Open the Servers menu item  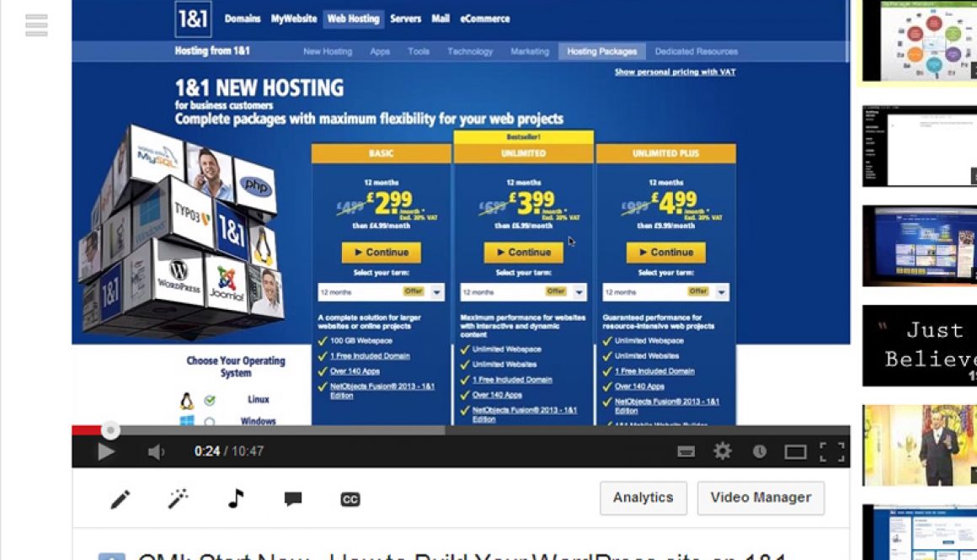[406, 19]
